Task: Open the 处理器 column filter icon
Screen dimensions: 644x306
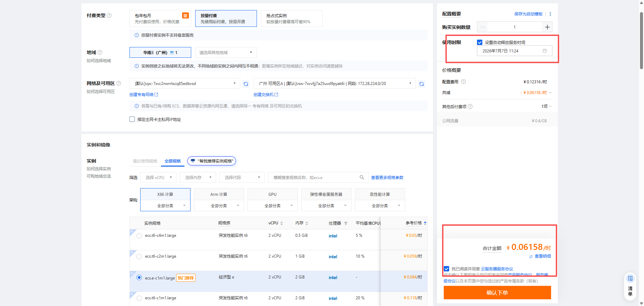Action: coord(346,223)
